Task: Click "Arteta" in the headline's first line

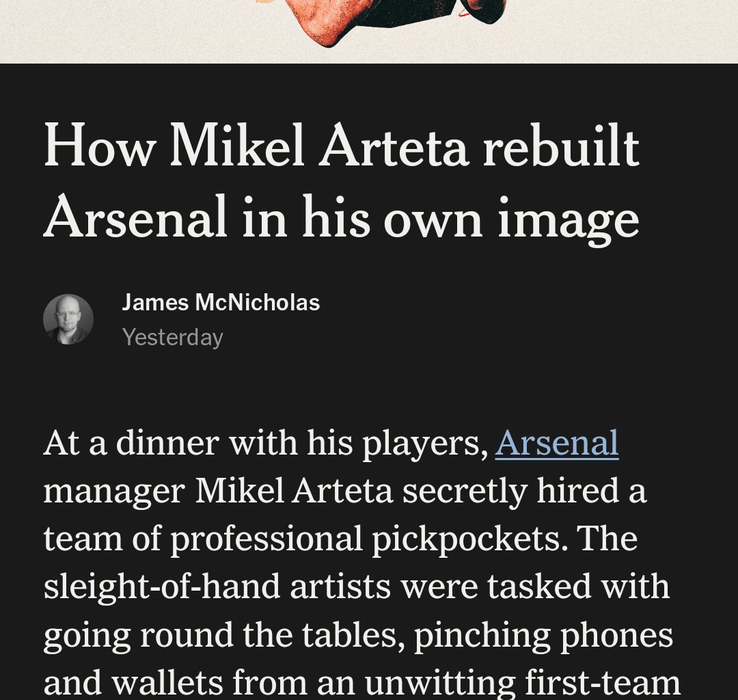Action: pos(394,145)
